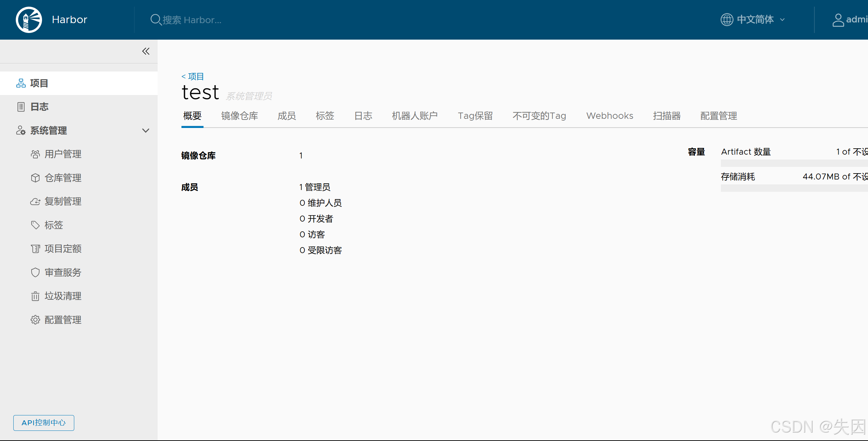Click the search magnifier icon
This screenshot has height=441, width=868.
click(x=156, y=20)
